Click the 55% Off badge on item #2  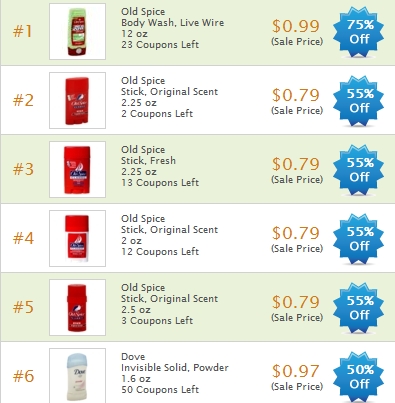point(358,101)
